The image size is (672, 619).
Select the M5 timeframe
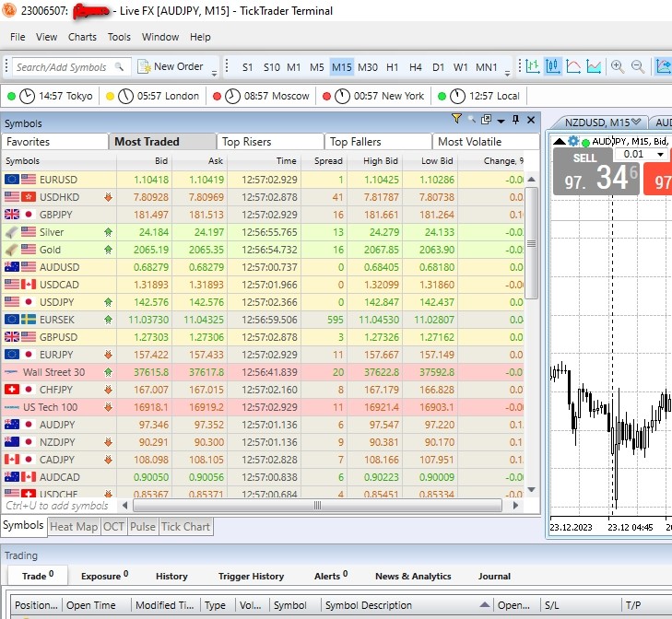[317, 67]
